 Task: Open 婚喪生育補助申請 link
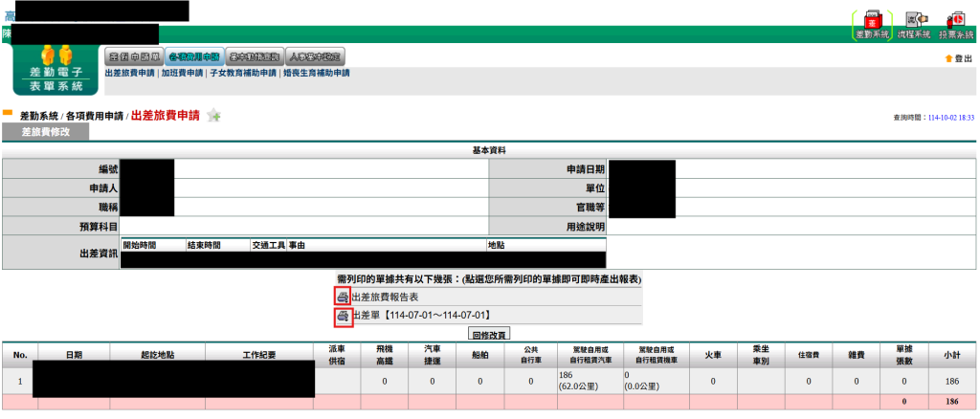pos(316,73)
